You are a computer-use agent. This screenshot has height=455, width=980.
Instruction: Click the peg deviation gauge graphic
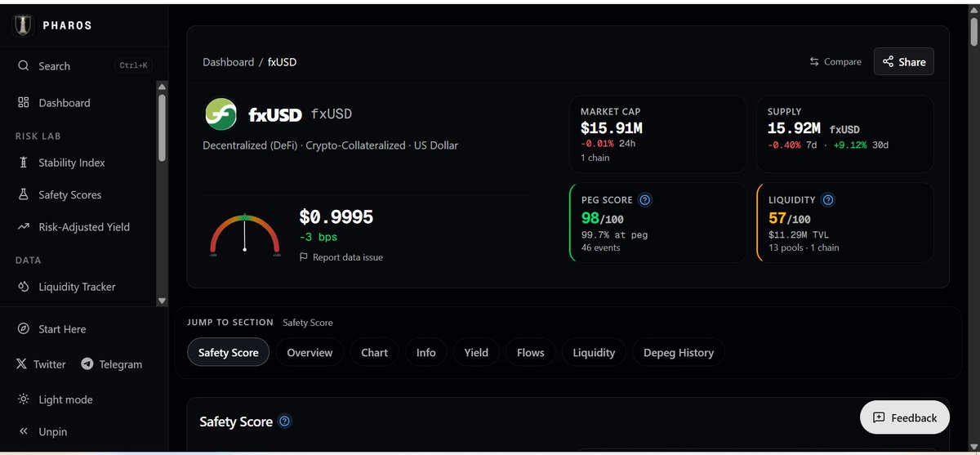[x=244, y=235]
